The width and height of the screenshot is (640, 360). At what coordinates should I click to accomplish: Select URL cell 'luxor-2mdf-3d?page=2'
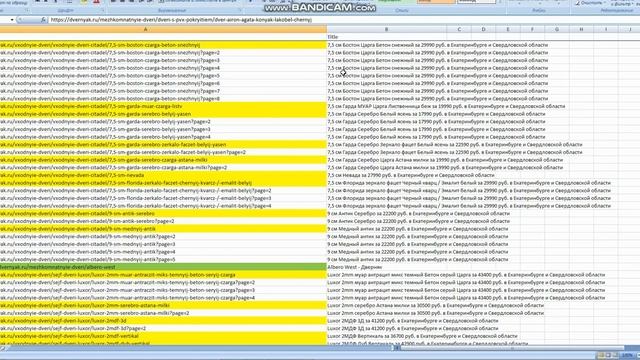[x=163, y=328]
